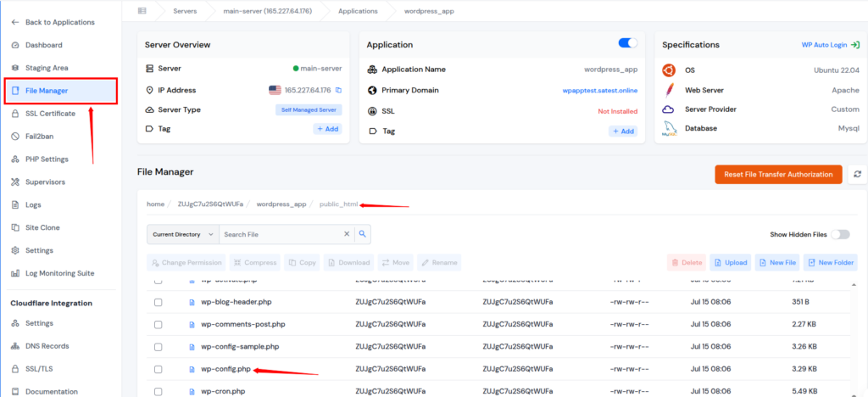Toggle the Application enable switch
Viewport: 868px width, 397px height.
628,43
